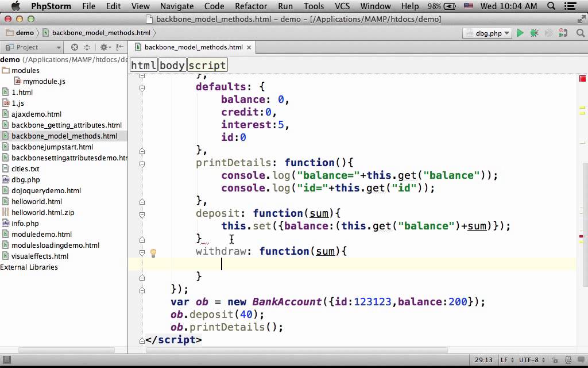The image size is (588, 368).
Task: Open macOS Spotlight search in the menu bar
Action: click(551, 6)
